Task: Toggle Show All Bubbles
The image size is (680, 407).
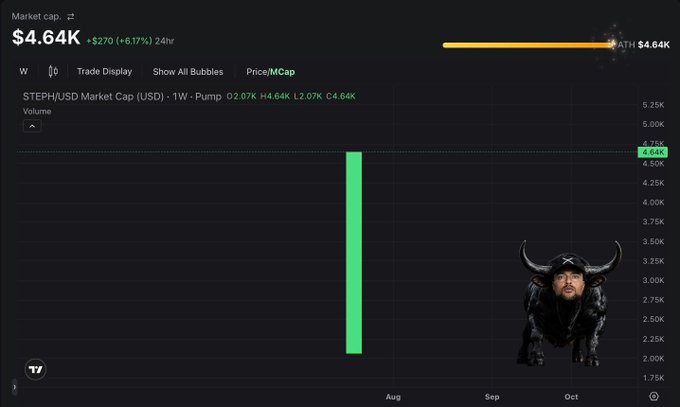Action: [188, 72]
